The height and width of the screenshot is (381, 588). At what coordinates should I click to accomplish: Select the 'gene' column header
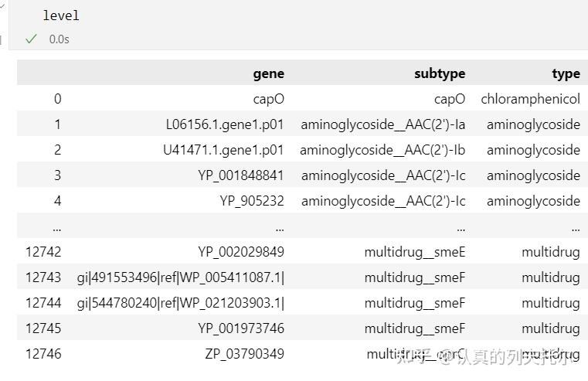[268, 73]
